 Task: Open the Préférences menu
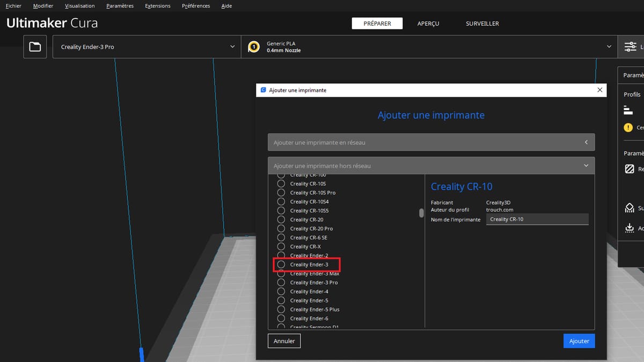pyautogui.click(x=196, y=6)
